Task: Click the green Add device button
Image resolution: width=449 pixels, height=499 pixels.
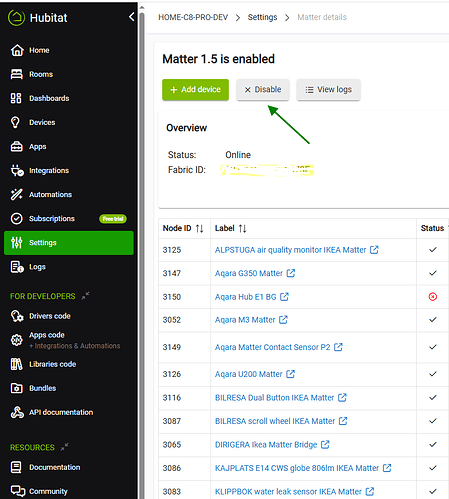Action: pyautogui.click(x=195, y=90)
